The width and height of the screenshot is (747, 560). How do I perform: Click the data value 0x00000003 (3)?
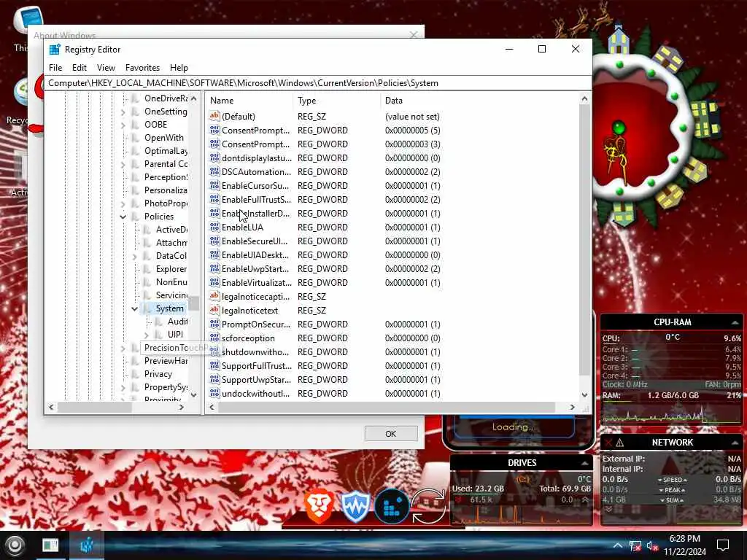413,144
